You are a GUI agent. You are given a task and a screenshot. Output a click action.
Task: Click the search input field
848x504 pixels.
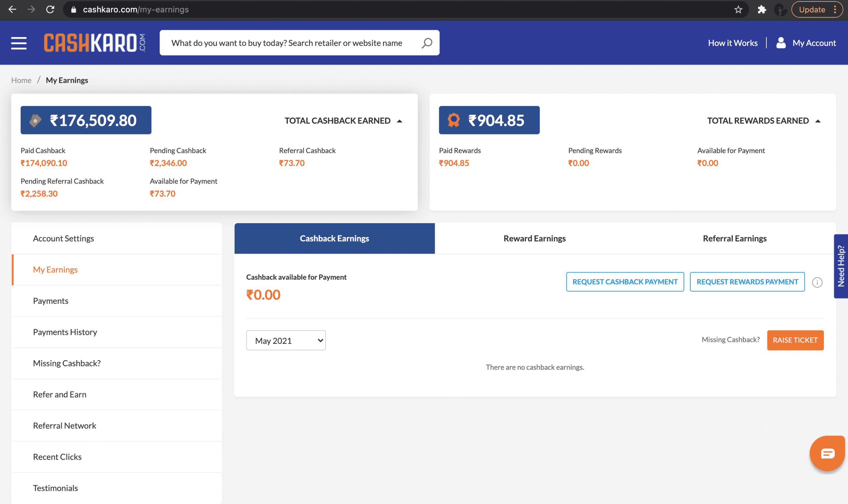pos(299,42)
